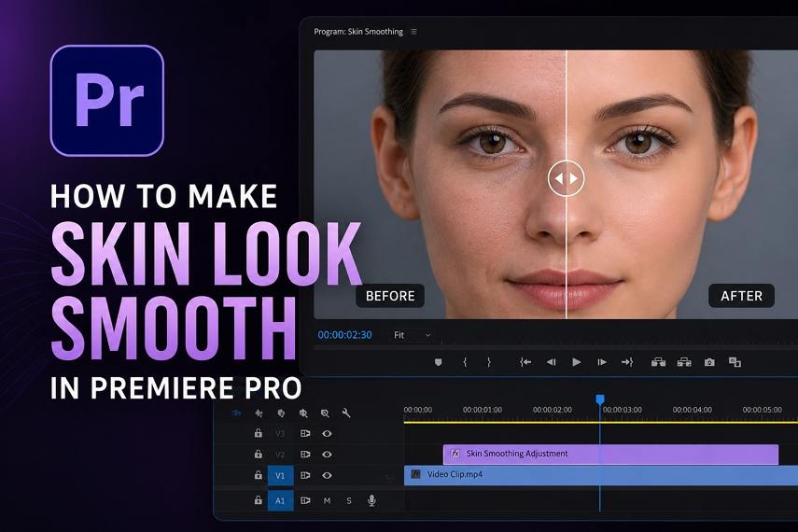Toggle sync lock on V3
This screenshot has width=798, height=532.
tap(305, 434)
